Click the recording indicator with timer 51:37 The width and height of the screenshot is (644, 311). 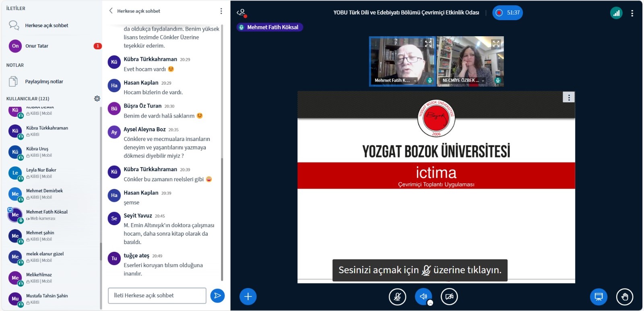click(508, 12)
